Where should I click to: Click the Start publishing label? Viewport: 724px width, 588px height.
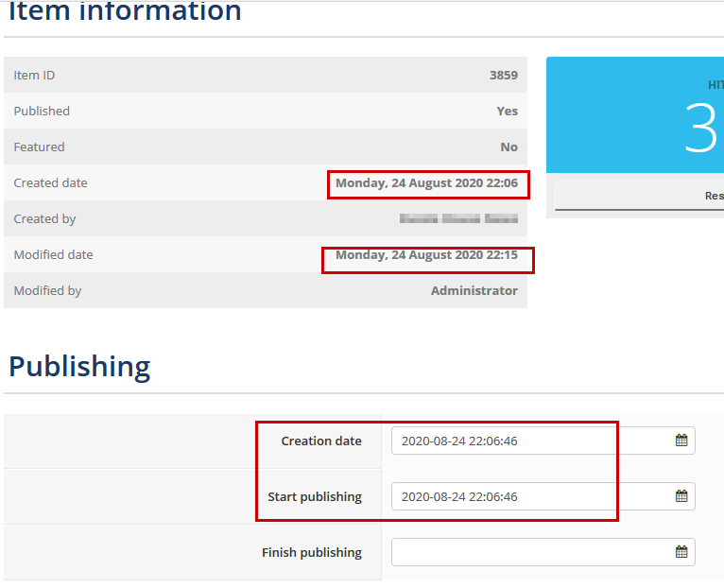click(x=315, y=496)
